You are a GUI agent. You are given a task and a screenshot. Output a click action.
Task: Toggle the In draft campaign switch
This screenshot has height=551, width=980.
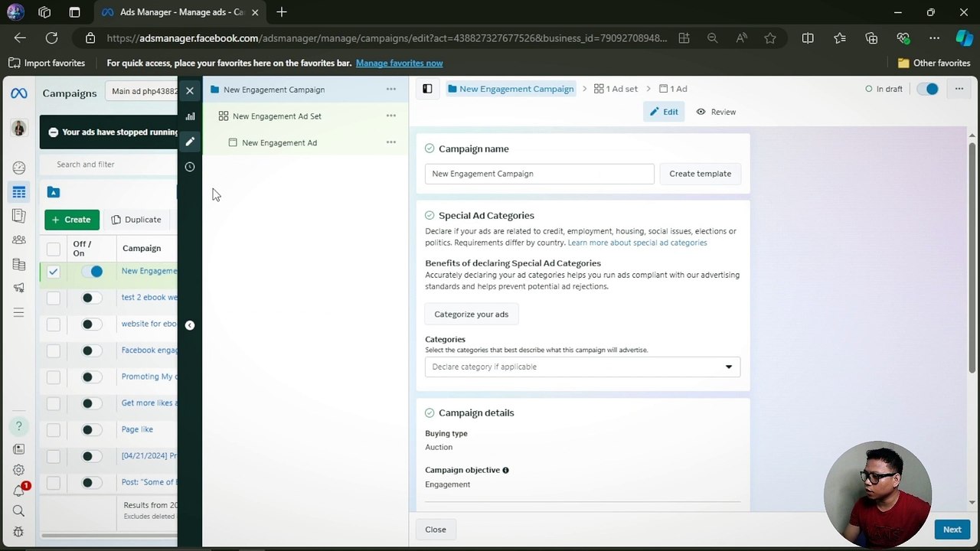pyautogui.click(x=928, y=89)
